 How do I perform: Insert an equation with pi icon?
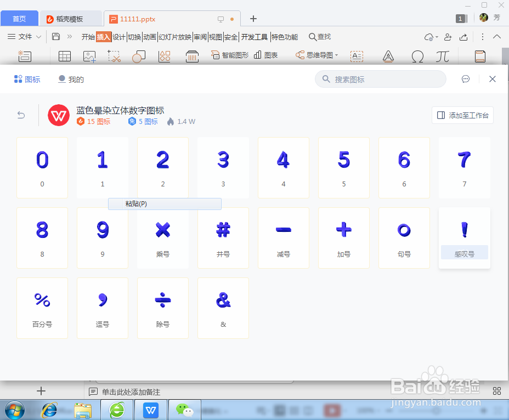click(x=442, y=56)
